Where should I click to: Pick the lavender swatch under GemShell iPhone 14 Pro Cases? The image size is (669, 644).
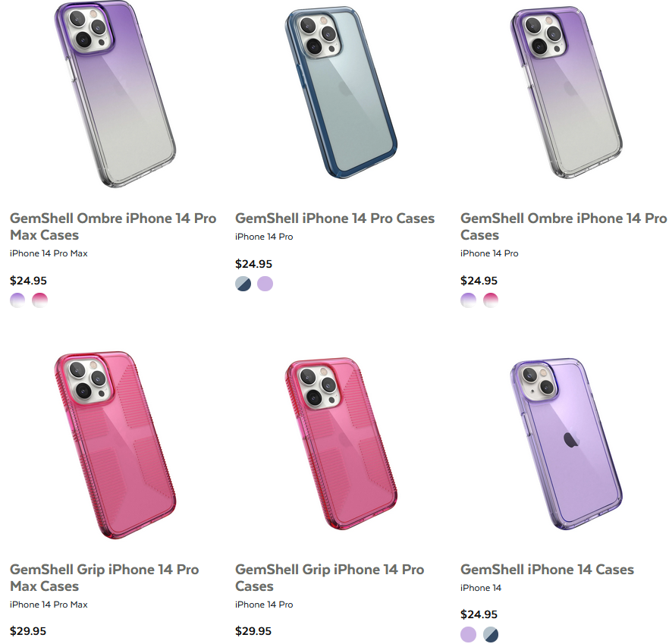coord(265,283)
